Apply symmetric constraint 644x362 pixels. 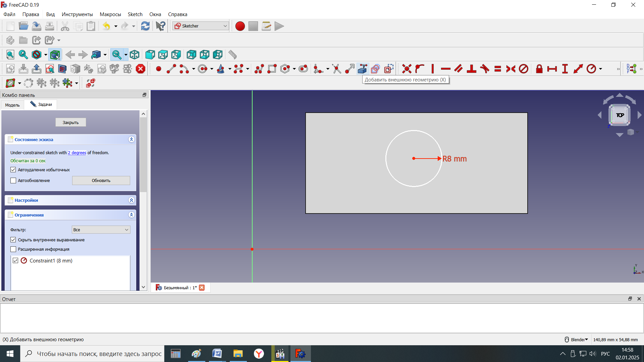coord(511,69)
